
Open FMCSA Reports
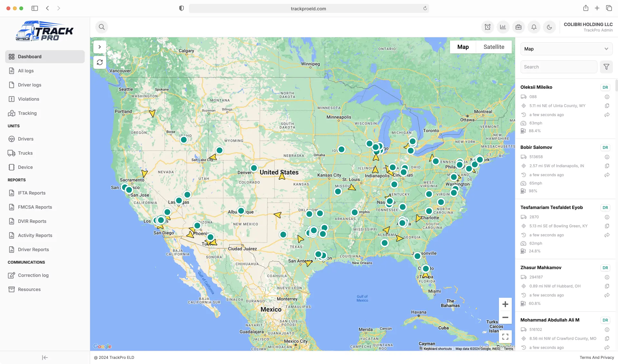pyautogui.click(x=45, y=207)
